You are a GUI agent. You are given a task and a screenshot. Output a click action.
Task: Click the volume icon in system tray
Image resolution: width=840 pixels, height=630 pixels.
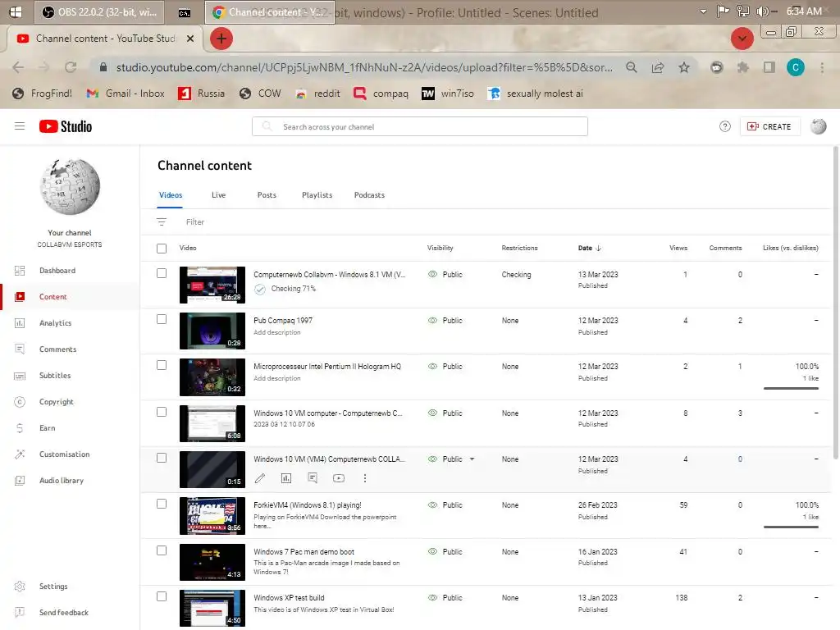click(762, 11)
